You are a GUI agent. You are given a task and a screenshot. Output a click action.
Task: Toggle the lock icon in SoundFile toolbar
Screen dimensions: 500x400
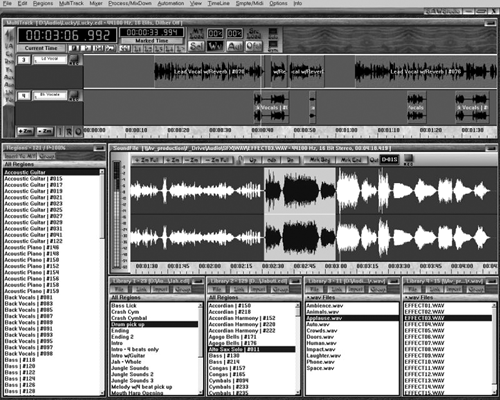239,160
